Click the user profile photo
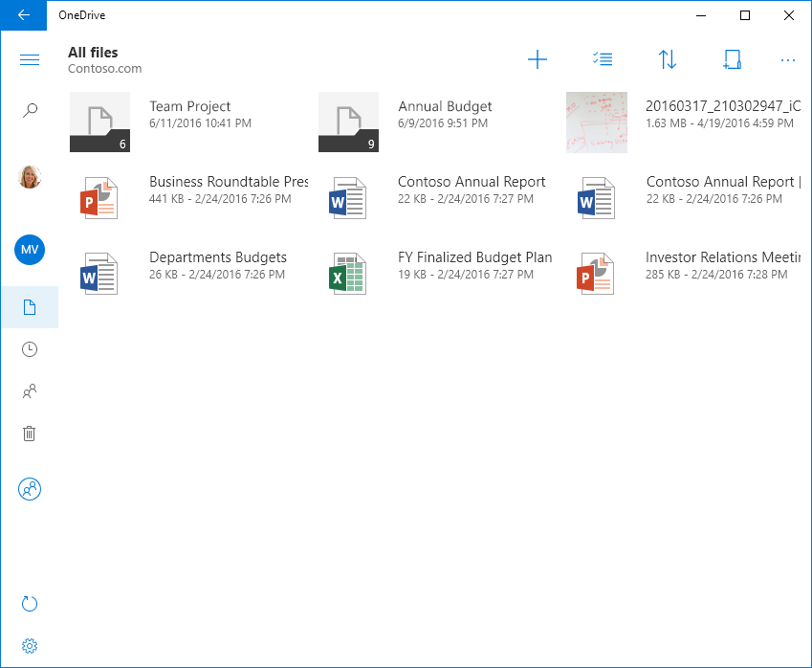This screenshot has height=668, width=812. point(30,177)
